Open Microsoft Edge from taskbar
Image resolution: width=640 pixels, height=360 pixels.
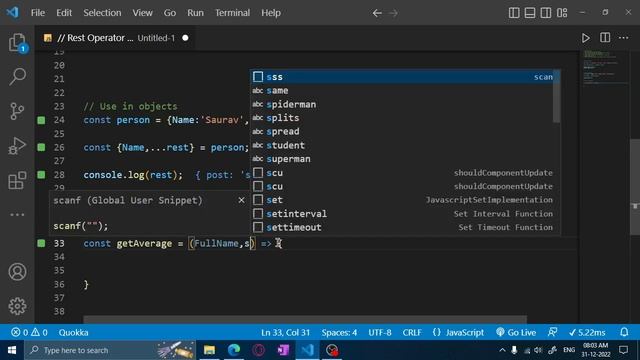(234, 350)
